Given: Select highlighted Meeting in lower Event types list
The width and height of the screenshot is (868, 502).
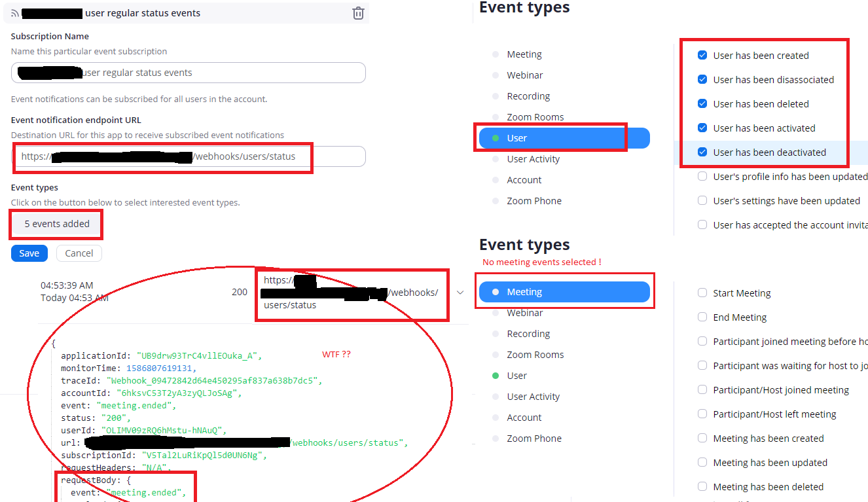Looking at the screenshot, I should coord(564,292).
